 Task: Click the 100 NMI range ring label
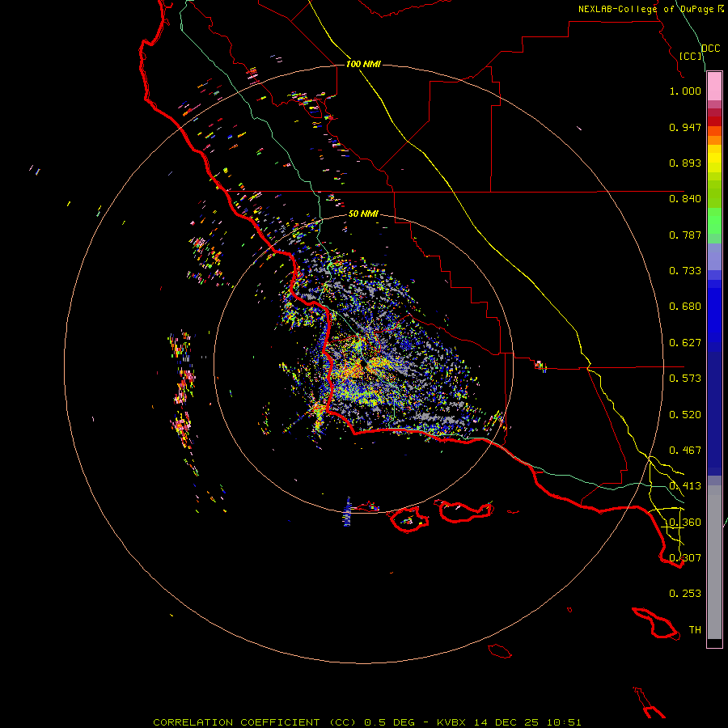pyautogui.click(x=363, y=64)
